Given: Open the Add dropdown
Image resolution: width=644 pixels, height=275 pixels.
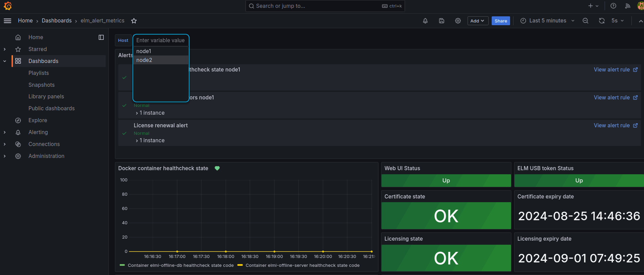Looking at the screenshot, I should (x=478, y=21).
